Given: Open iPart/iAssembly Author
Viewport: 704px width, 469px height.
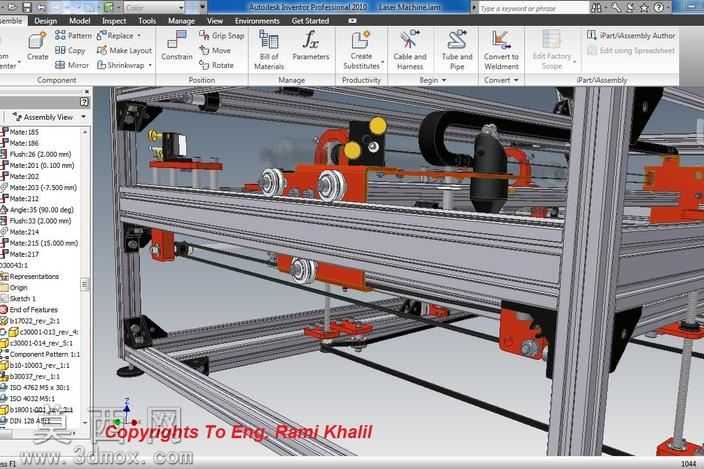Looking at the screenshot, I should (x=630, y=35).
